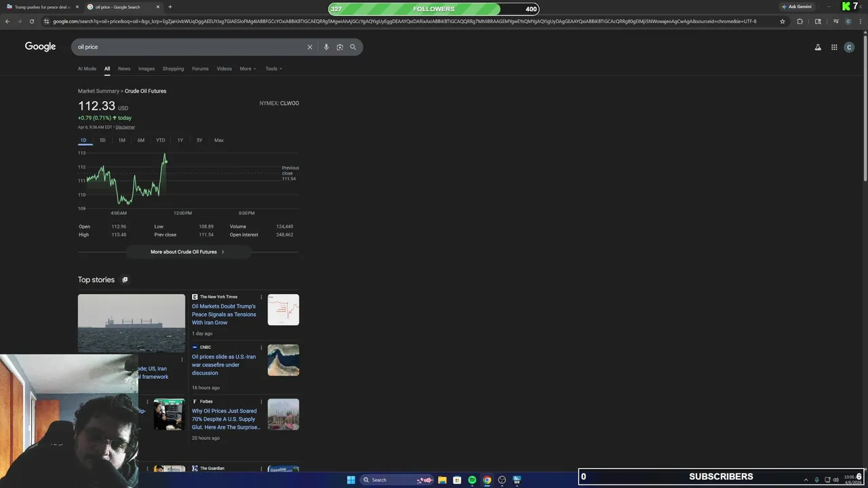
Task: Open Oil Markets Doubt Trump's Peace Signals article
Action: coord(224,314)
